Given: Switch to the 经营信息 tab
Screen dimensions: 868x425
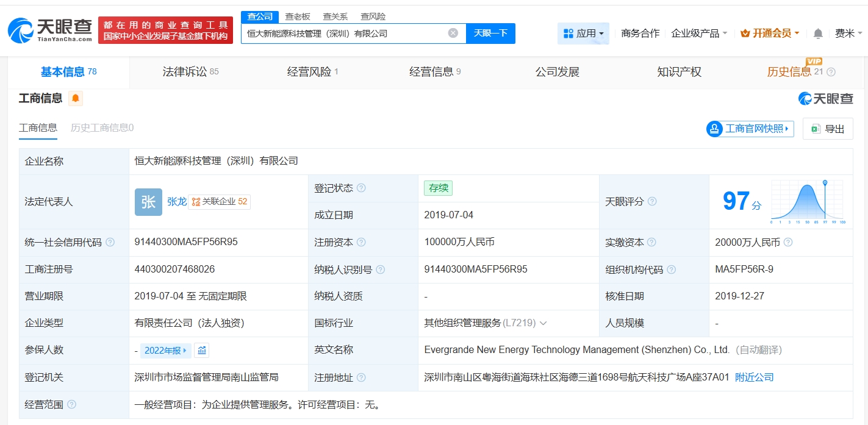Looking at the screenshot, I should pyautogui.click(x=435, y=72).
